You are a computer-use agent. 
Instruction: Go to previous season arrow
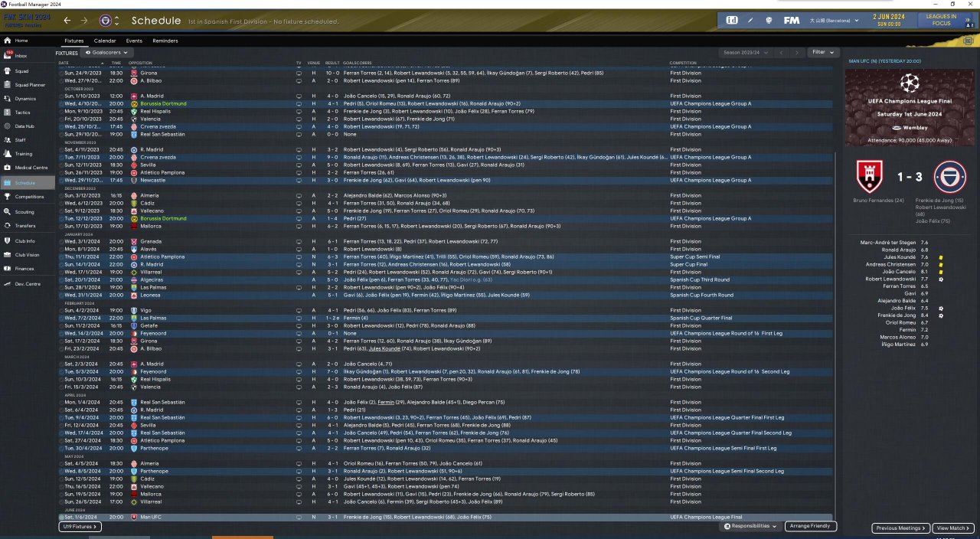(x=780, y=53)
